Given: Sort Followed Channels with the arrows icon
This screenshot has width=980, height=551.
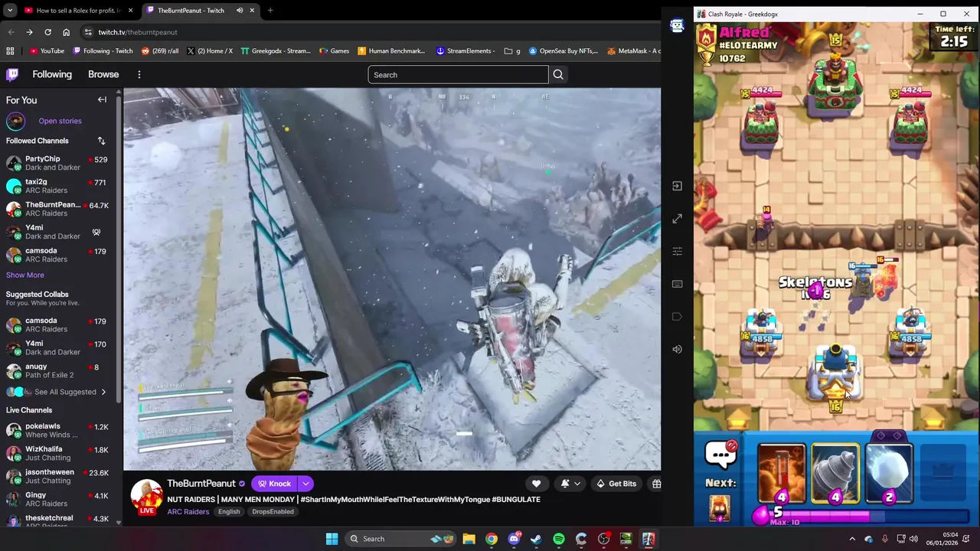Looking at the screenshot, I should point(101,141).
